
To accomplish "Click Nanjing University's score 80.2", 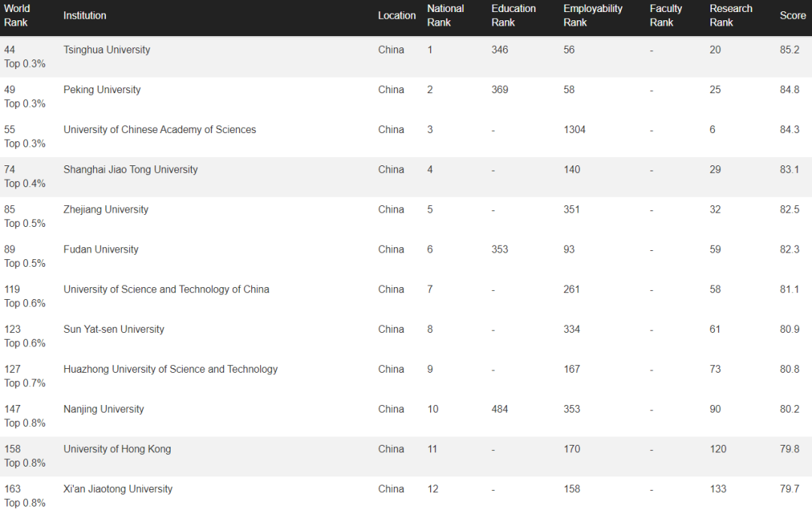I will [789, 409].
